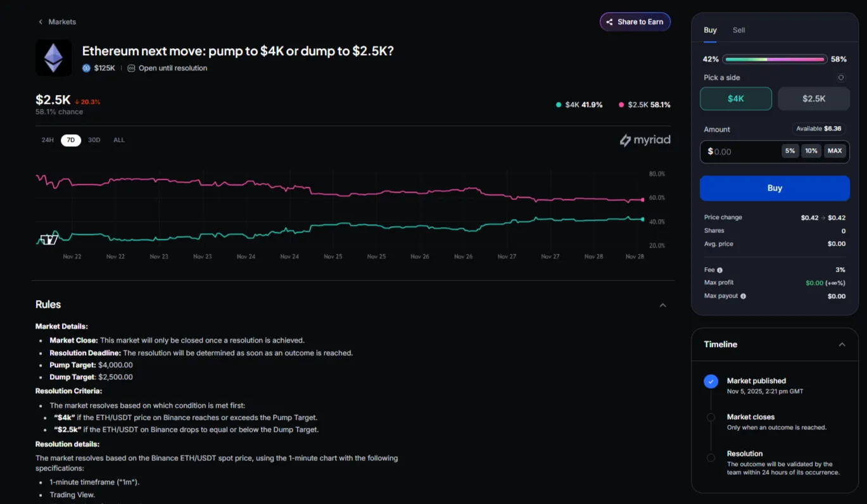Toggle the $4K 41.9% legend series

(x=579, y=105)
